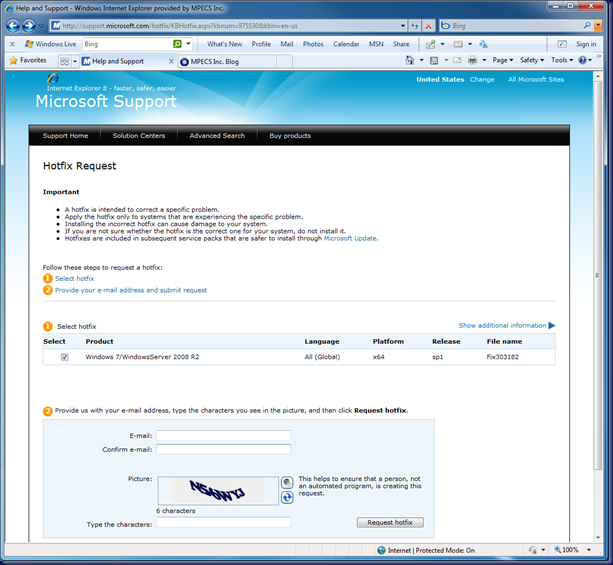Expand the address bar URL dropdown
The width and height of the screenshot is (613, 565).
[x=403, y=26]
